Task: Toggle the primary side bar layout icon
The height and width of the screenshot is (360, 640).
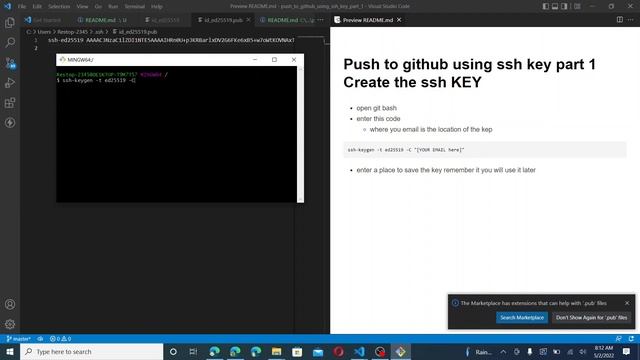Action: [546, 6]
